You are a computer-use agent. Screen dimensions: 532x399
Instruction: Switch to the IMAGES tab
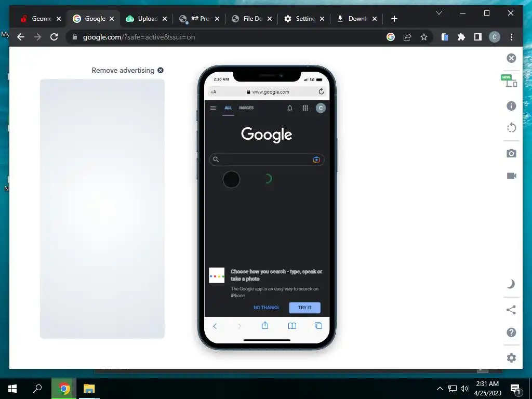[x=246, y=108]
